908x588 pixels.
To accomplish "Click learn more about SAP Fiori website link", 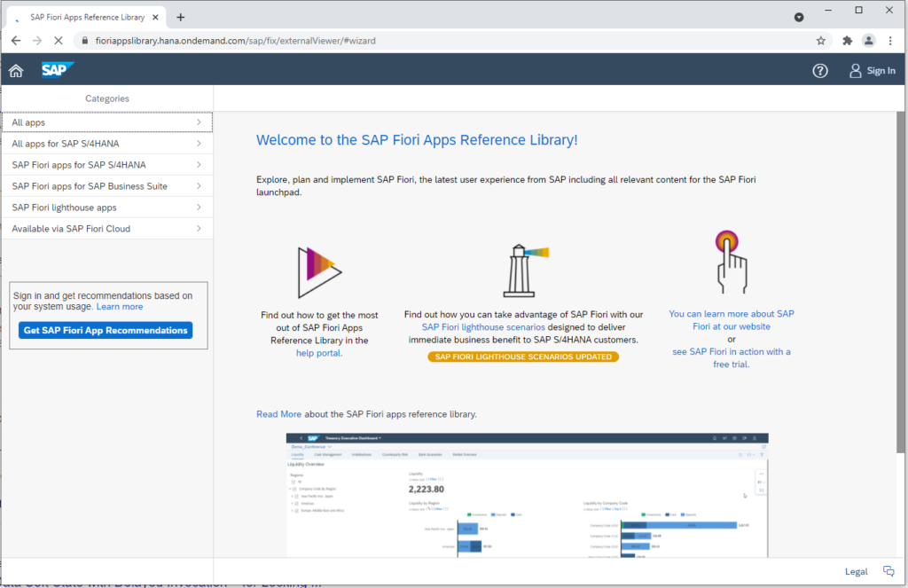I will click(x=732, y=320).
